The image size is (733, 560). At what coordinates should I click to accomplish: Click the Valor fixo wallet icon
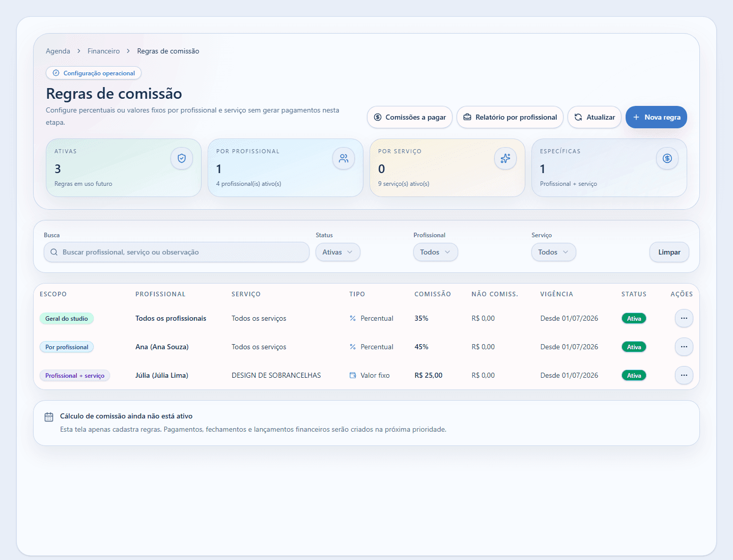pos(353,375)
